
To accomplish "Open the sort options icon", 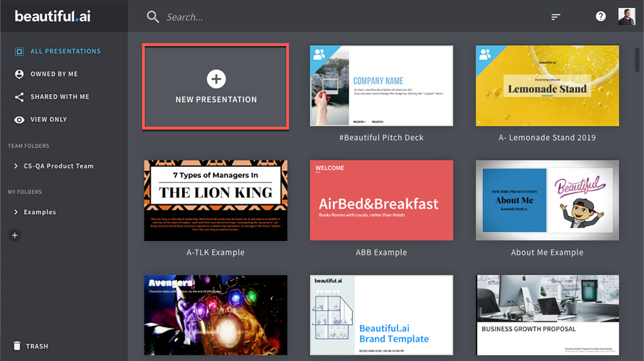I will [x=556, y=17].
